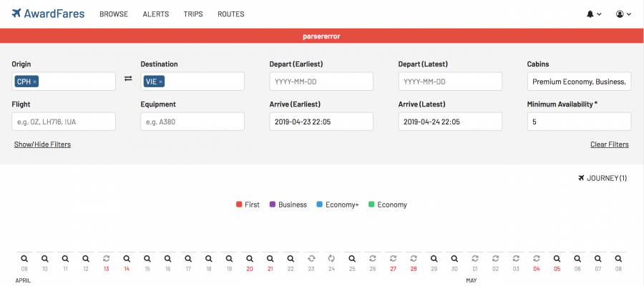Toggle the Business cabin legend item
This screenshot has height=286, width=644.
pyautogui.click(x=288, y=204)
